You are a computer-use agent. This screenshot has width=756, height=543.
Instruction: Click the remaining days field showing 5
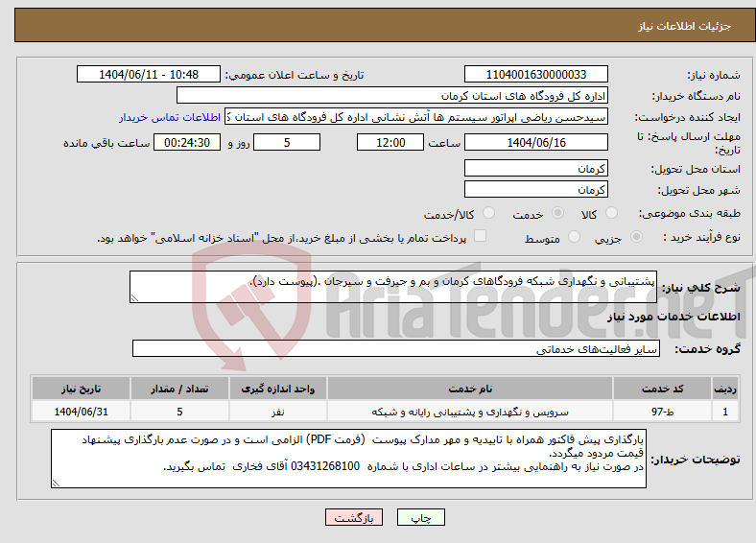pos(287,142)
